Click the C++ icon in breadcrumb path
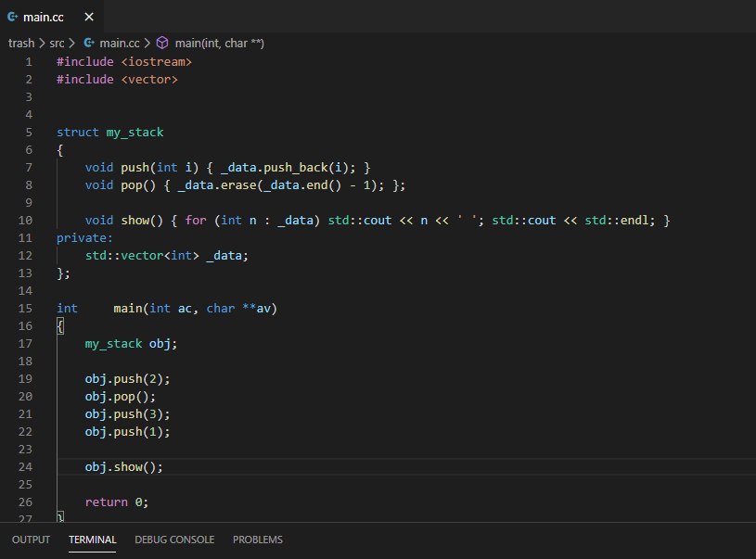756x559 pixels. [89, 44]
